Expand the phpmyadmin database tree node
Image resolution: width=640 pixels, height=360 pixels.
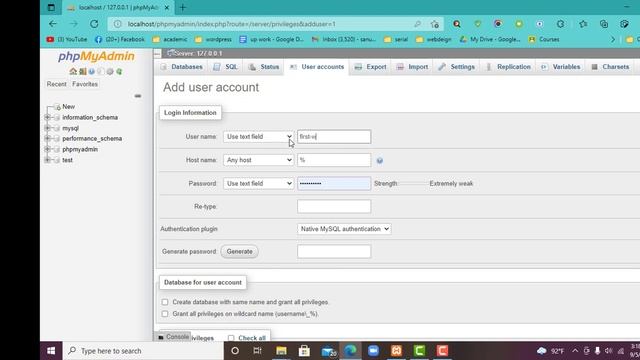(47, 149)
